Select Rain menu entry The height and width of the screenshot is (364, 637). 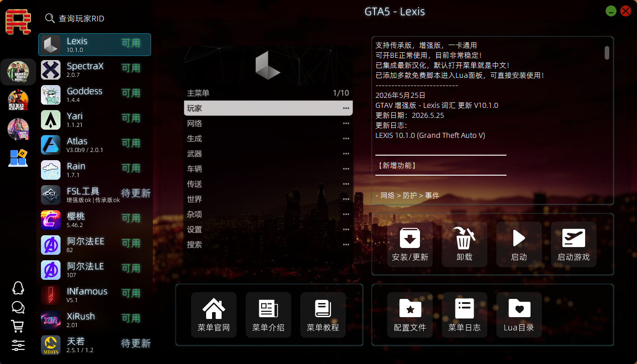95,170
